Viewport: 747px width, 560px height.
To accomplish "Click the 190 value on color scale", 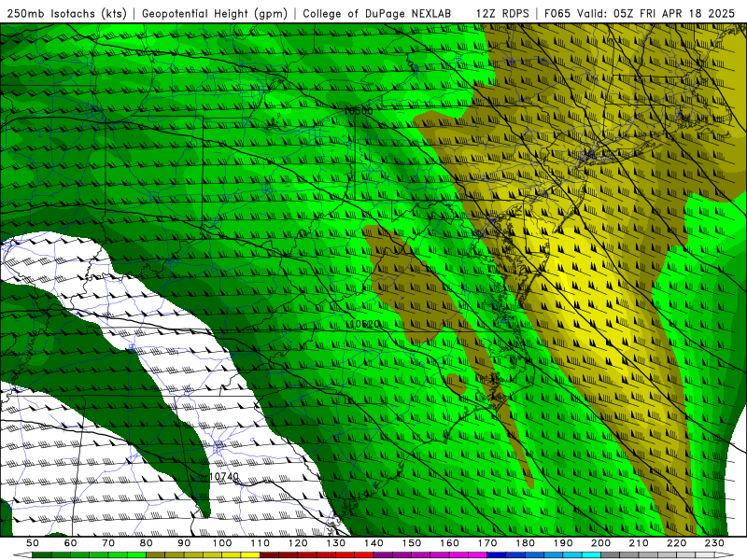I will point(563,543).
